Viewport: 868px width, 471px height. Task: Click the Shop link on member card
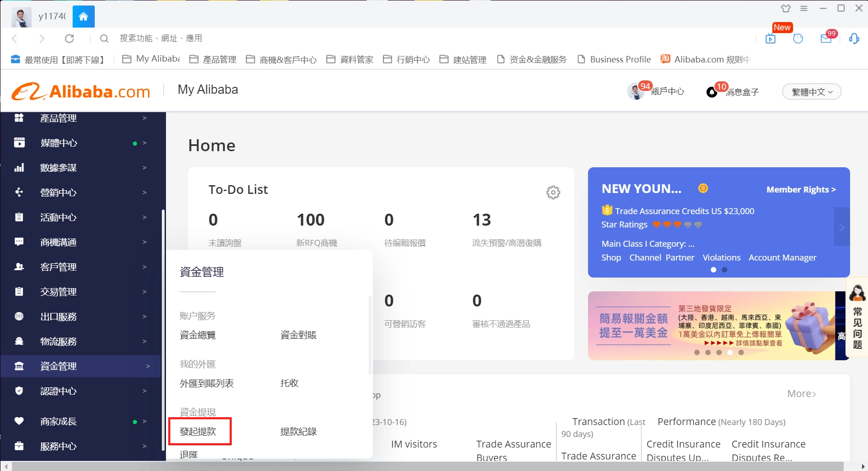click(611, 257)
